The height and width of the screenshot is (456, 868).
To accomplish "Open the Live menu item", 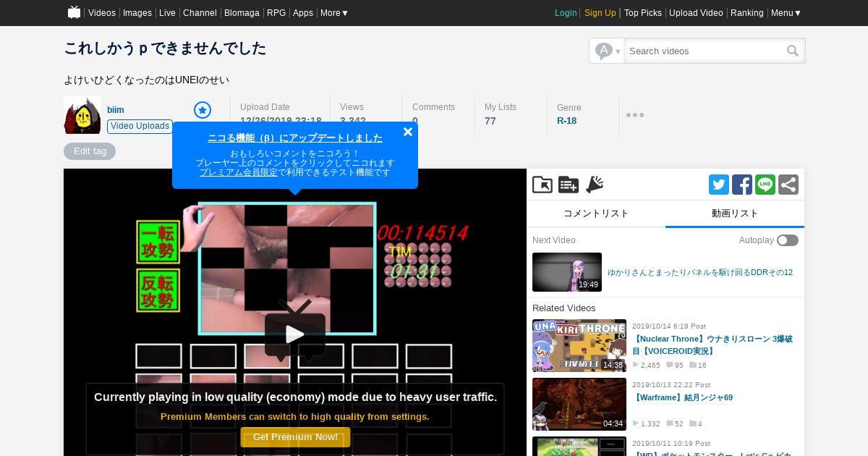I will (167, 13).
